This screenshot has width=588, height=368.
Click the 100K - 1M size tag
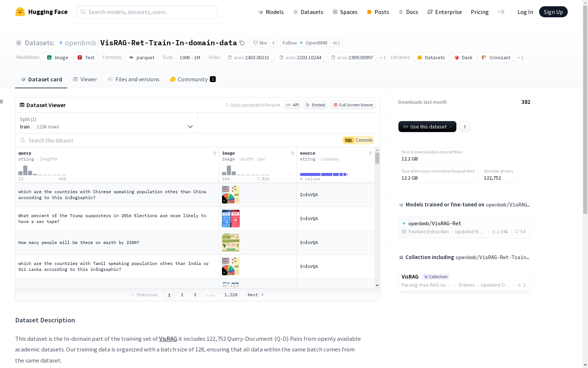click(190, 57)
